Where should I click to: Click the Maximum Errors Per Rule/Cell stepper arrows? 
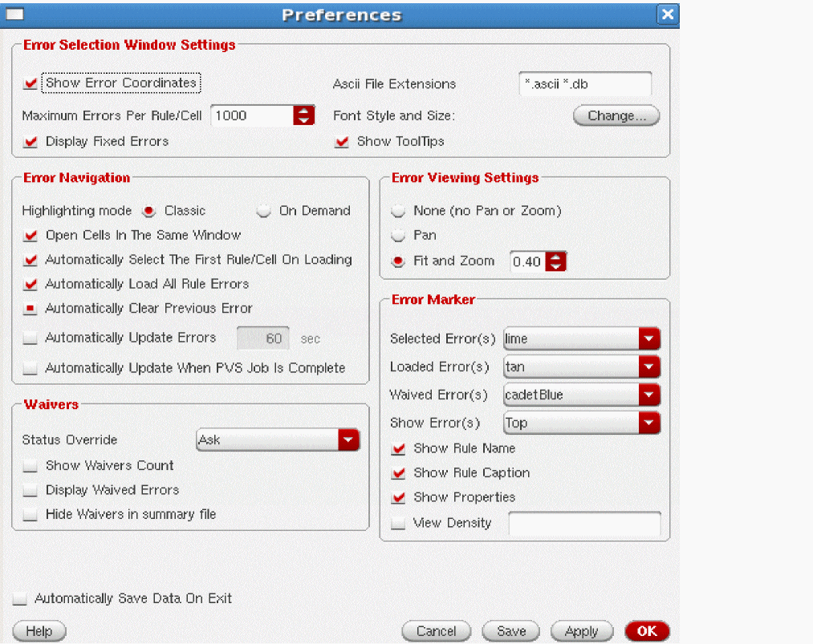[303, 115]
